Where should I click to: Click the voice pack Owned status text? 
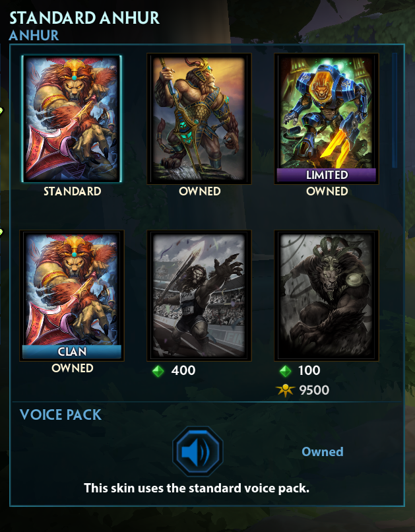coord(323,451)
